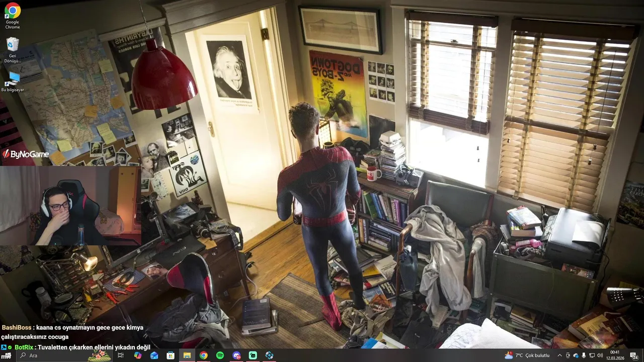Open OneDrive from the system tray
The image size is (644, 362).
pyautogui.click(x=576, y=355)
